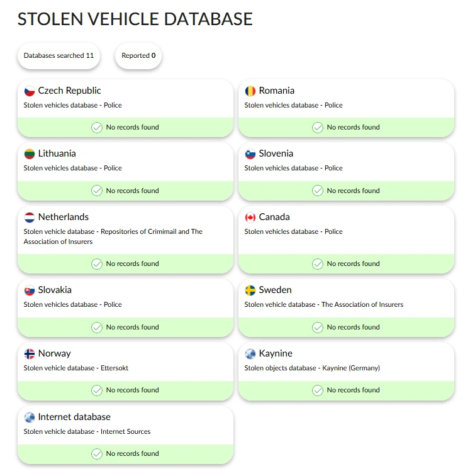Click the Netherlands database description text
The width and height of the screenshot is (475, 476).
coord(113,236)
